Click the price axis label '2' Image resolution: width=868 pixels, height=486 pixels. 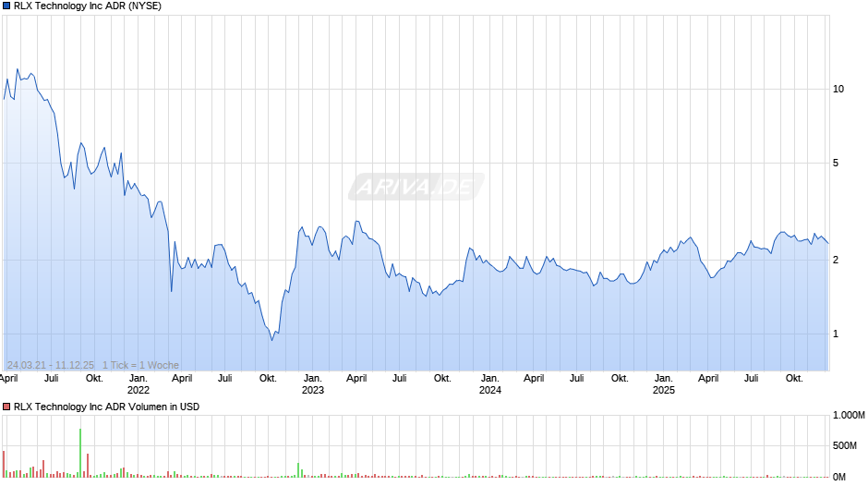tap(836, 260)
